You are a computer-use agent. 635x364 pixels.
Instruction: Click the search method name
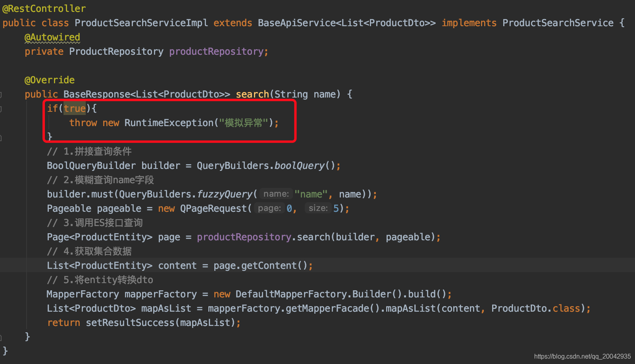point(252,94)
